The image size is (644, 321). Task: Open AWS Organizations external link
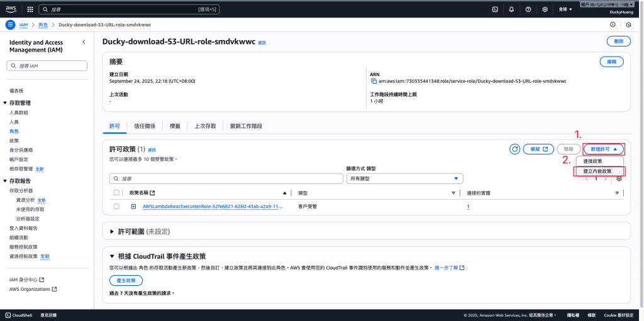tap(33, 289)
